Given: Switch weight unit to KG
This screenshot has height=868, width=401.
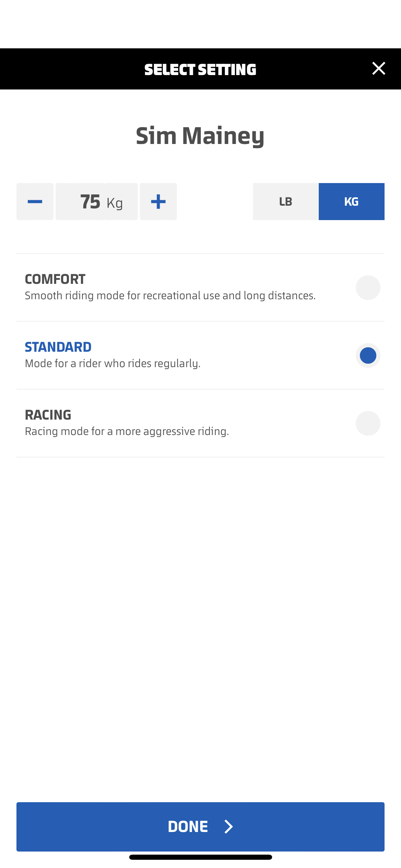Looking at the screenshot, I should tap(351, 202).
